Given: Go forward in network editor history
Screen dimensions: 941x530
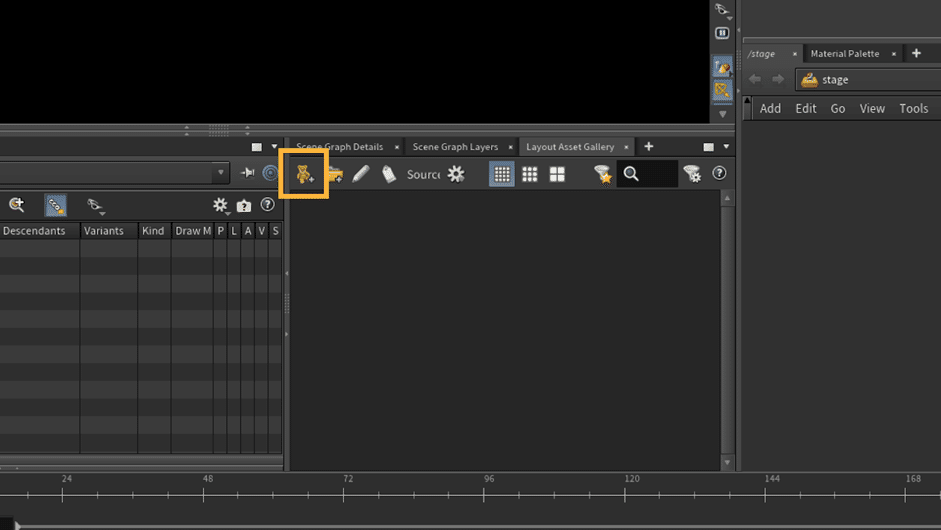Looking at the screenshot, I should tap(778, 79).
